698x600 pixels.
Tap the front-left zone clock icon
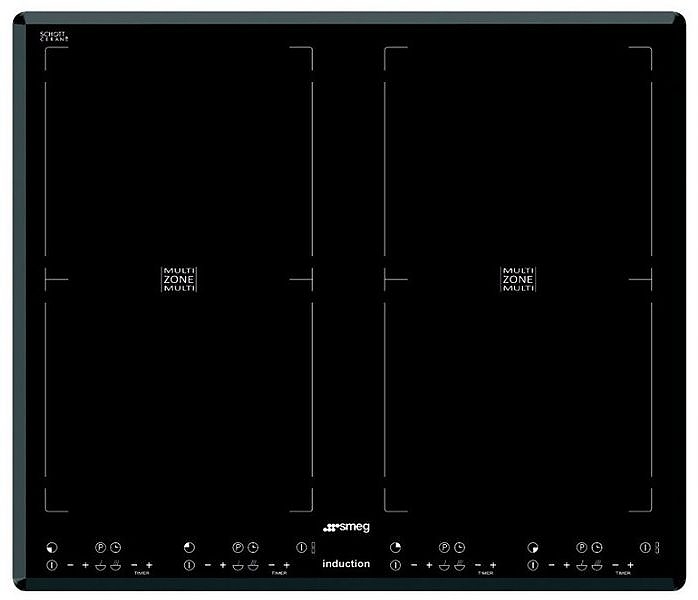tap(116, 547)
